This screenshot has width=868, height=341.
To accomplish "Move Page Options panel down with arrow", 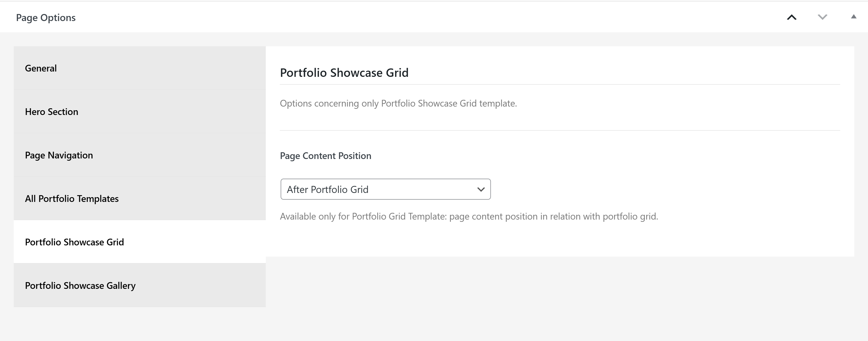I will 823,17.
